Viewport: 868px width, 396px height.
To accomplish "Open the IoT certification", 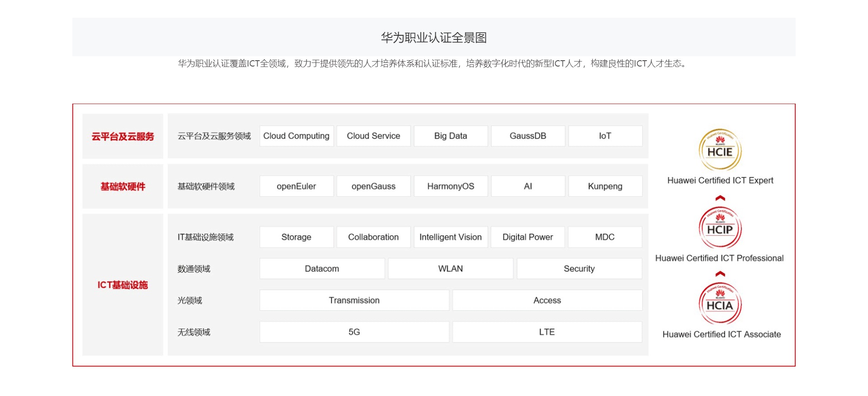I will (x=605, y=136).
